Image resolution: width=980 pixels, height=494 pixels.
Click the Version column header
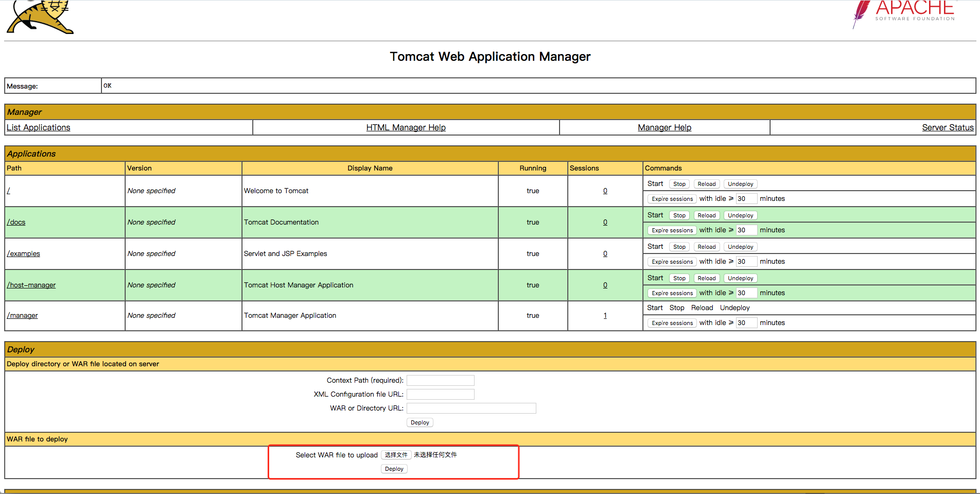[x=139, y=168]
